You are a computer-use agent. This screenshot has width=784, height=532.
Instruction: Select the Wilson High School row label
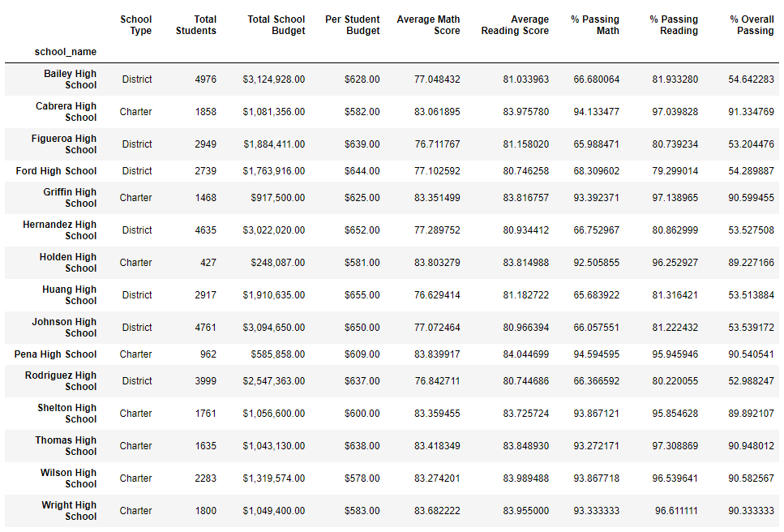tap(68, 478)
